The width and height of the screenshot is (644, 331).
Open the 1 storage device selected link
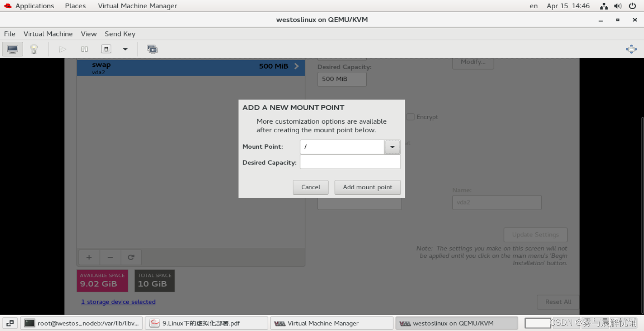pos(118,301)
